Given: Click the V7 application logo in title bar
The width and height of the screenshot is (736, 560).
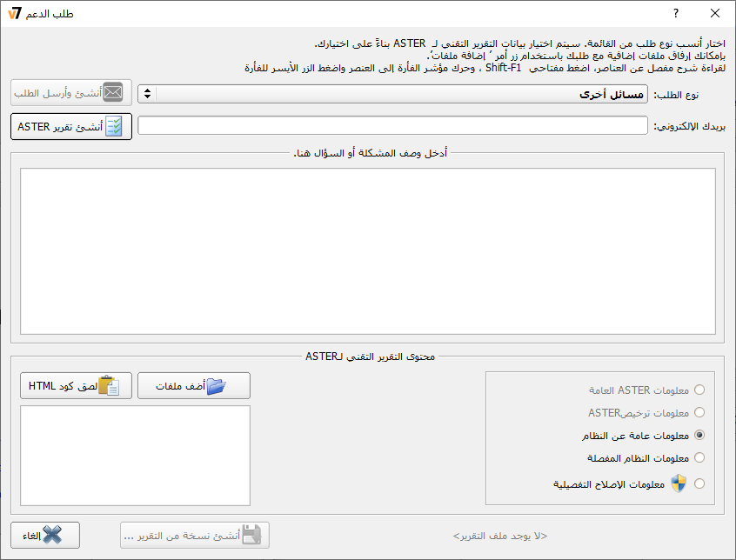Looking at the screenshot, I should pyautogui.click(x=15, y=14).
